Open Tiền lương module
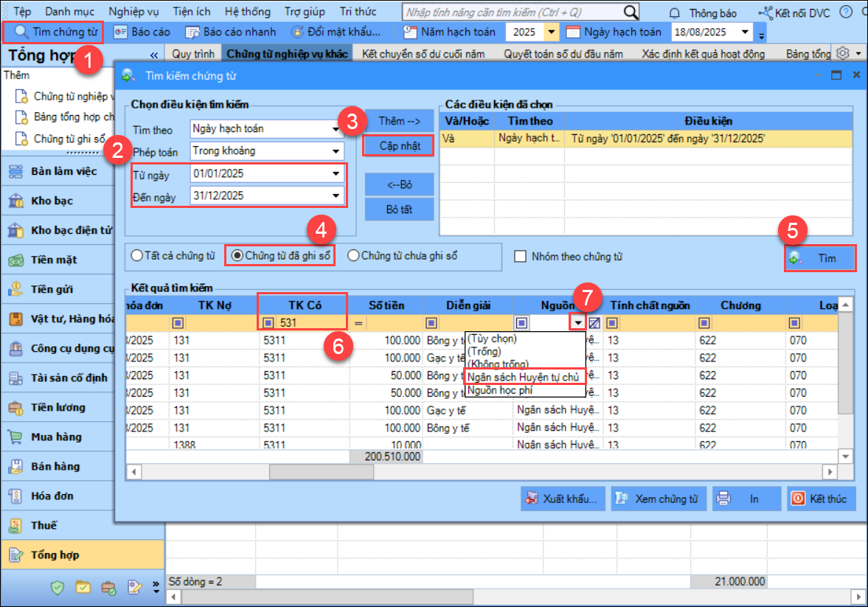This screenshot has width=868, height=607. [x=58, y=407]
